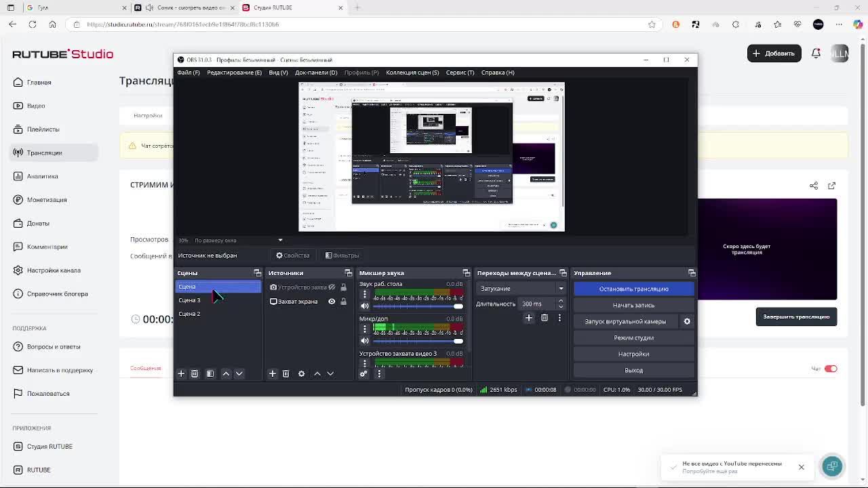Open Док-панели menu in OBS
Image resolution: width=868 pixels, height=488 pixels.
pos(316,73)
